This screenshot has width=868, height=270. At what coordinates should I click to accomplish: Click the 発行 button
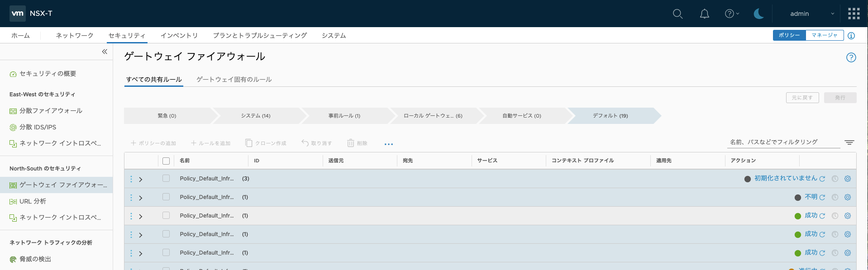tap(840, 98)
